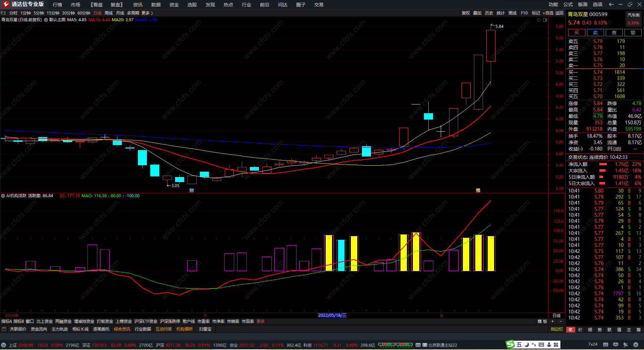Open the 叠加 overlay dropdown
Image resolution: width=644 pixels, height=350 pixels.
point(477,13)
